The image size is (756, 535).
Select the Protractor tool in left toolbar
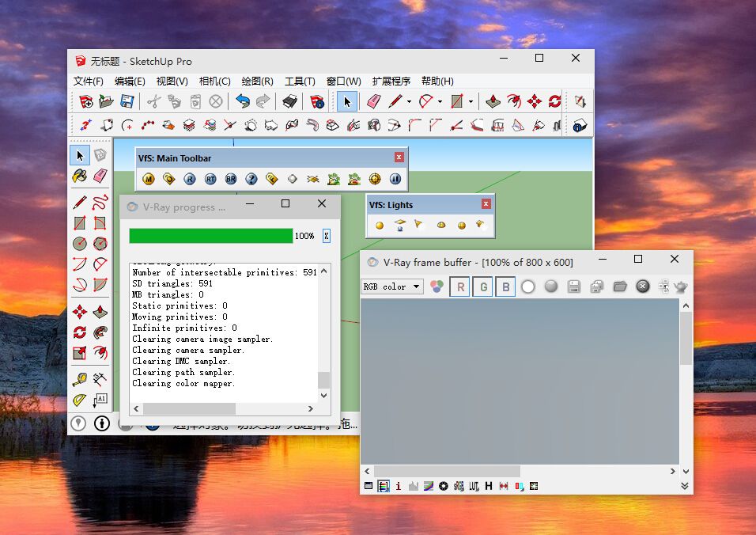(x=80, y=400)
